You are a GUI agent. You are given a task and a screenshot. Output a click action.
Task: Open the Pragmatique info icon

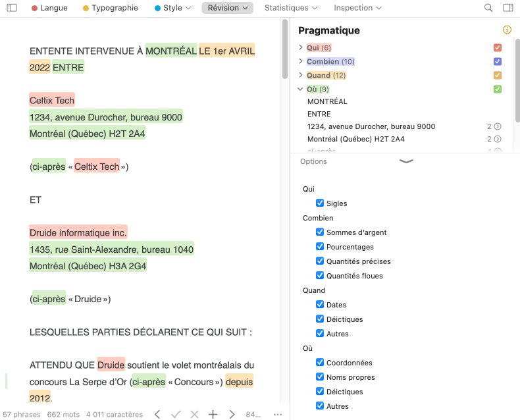[507, 30]
